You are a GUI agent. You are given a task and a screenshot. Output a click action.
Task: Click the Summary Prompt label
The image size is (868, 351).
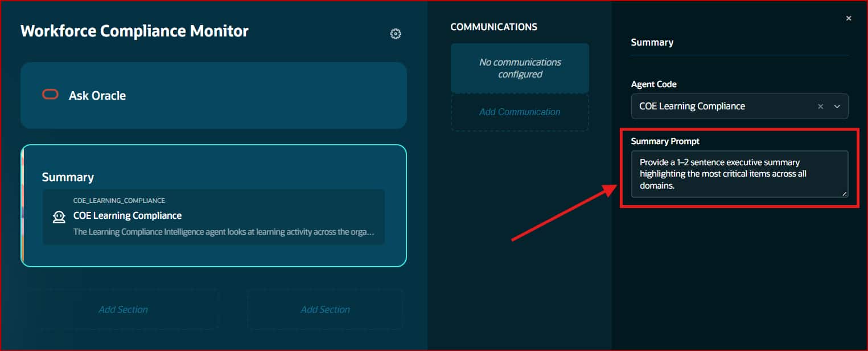click(665, 141)
